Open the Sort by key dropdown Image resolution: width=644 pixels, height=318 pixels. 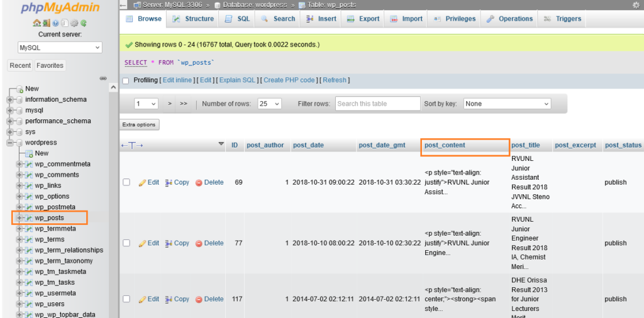(x=508, y=104)
